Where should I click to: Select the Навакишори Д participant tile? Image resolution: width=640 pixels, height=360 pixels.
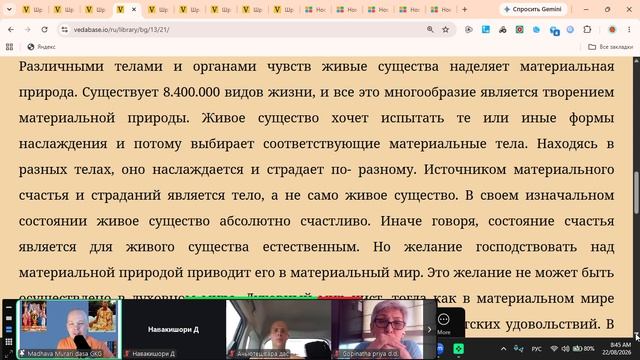(173, 329)
